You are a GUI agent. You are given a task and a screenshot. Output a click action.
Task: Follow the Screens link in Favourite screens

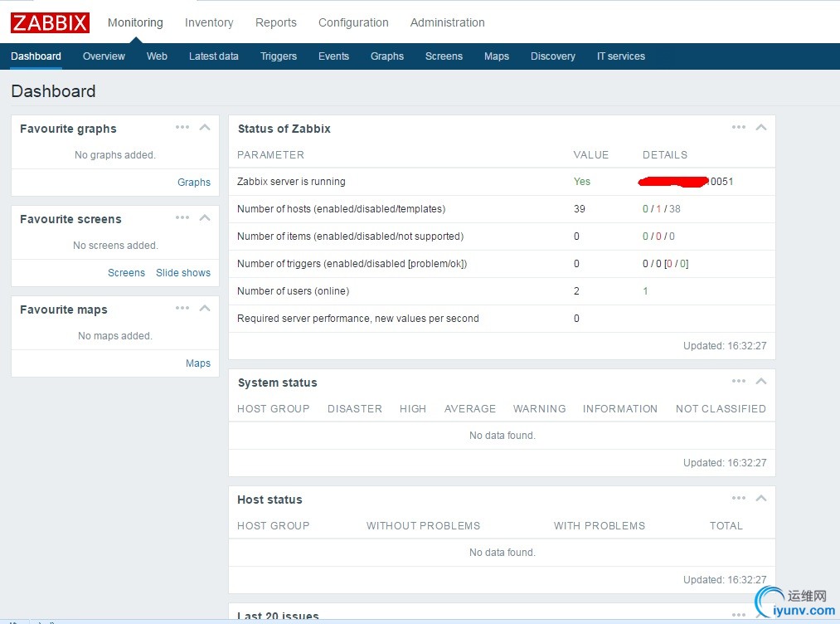(x=126, y=273)
